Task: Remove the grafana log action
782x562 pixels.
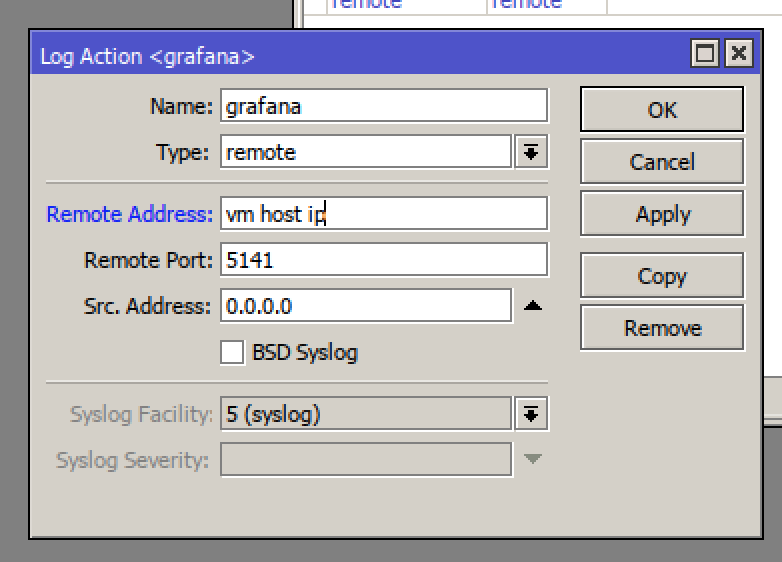Action: click(662, 328)
